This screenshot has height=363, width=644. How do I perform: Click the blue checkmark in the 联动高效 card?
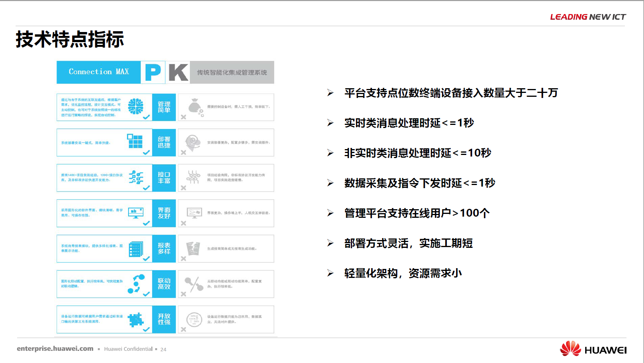coord(146,294)
